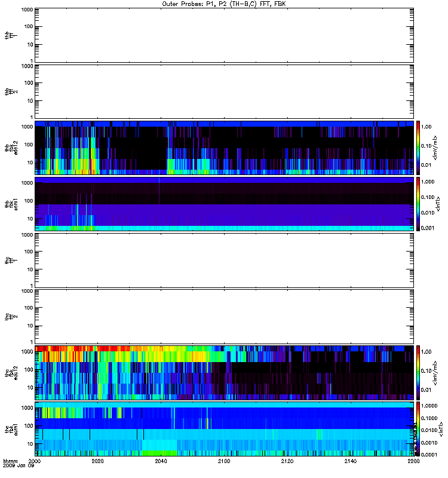Click the '100' tick label of thb fff 2 panel
The width and height of the screenshot is (448, 478).
(29, 83)
